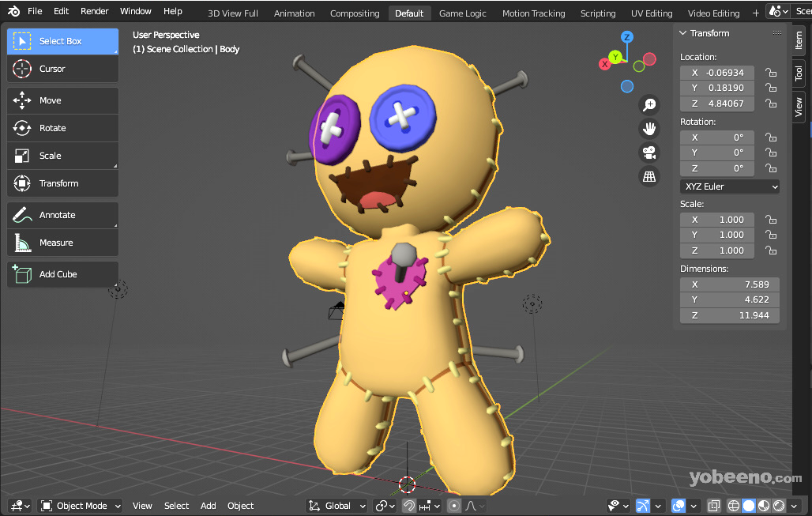Lock Scale Z value

(x=771, y=250)
